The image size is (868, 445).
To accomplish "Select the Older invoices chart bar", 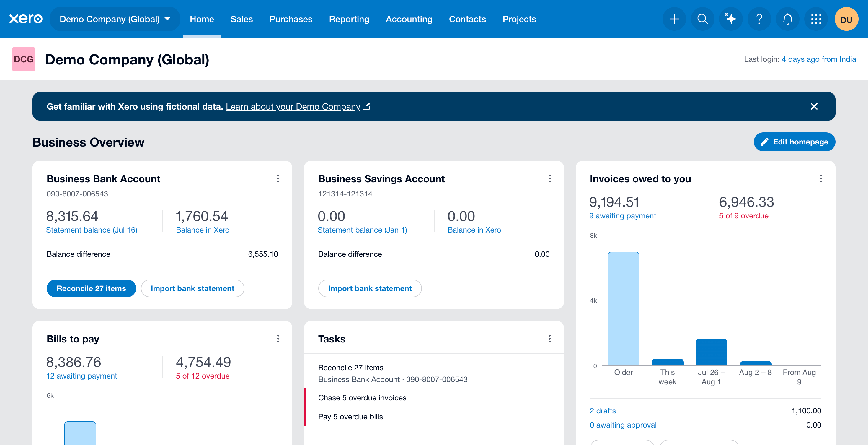I will click(623, 309).
